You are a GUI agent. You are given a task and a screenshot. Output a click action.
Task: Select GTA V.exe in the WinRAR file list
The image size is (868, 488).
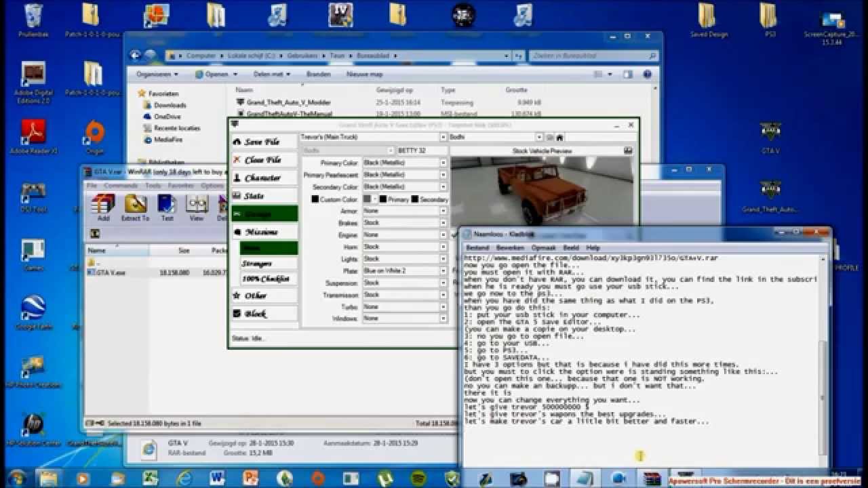tap(106, 272)
